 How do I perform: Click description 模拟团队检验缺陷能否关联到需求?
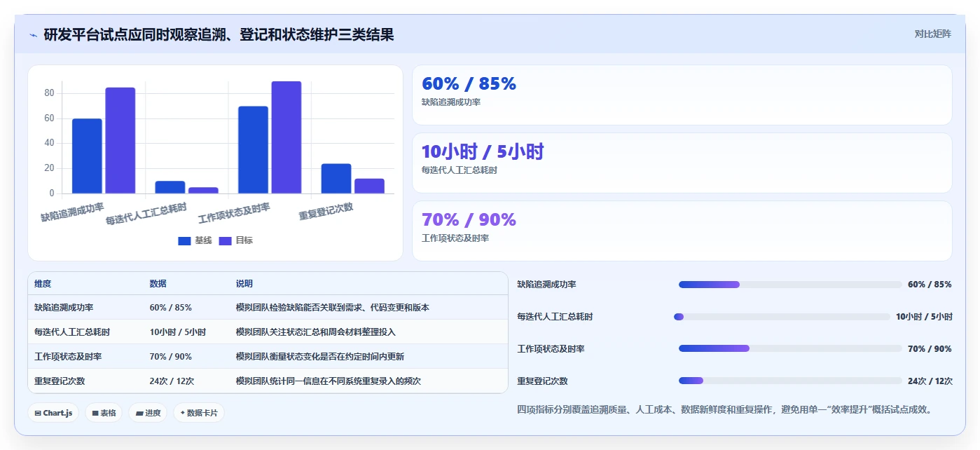333,307
